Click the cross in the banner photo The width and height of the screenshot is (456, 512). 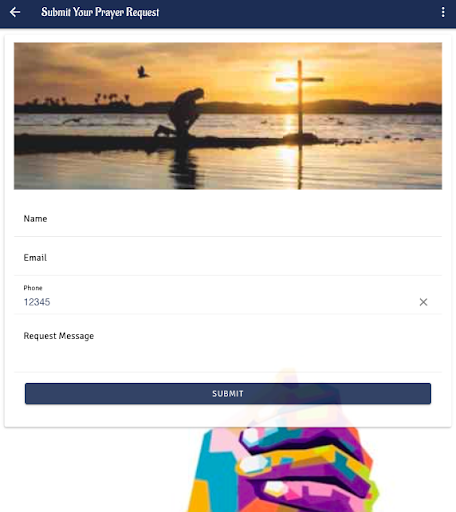pos(300,98)
